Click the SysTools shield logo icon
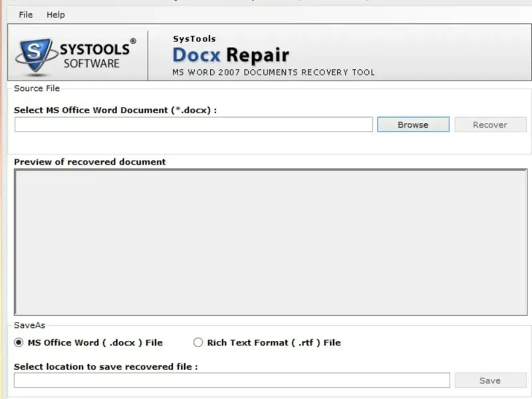Image resolution: width=532 pixels, height=399 pixels. pos(36,57)
